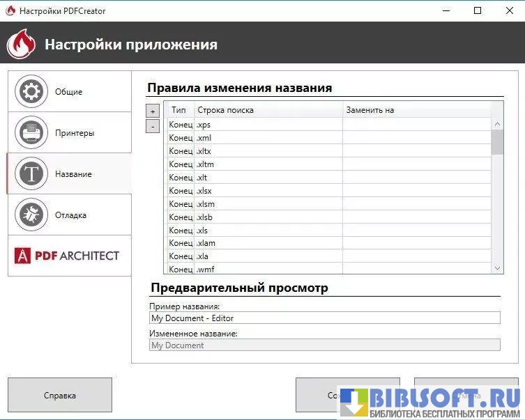
Task: Click the Заменить на column header
Action: (x=416, y=110)
